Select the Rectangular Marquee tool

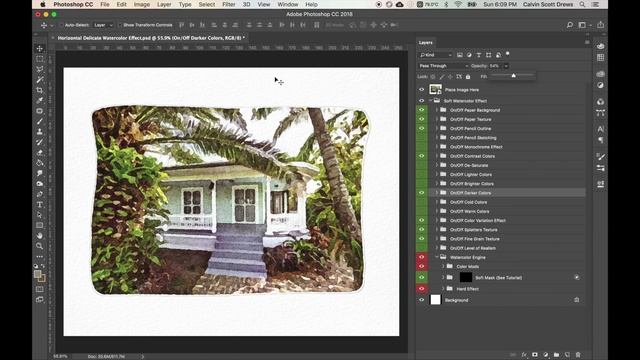(x=40, y=59)
